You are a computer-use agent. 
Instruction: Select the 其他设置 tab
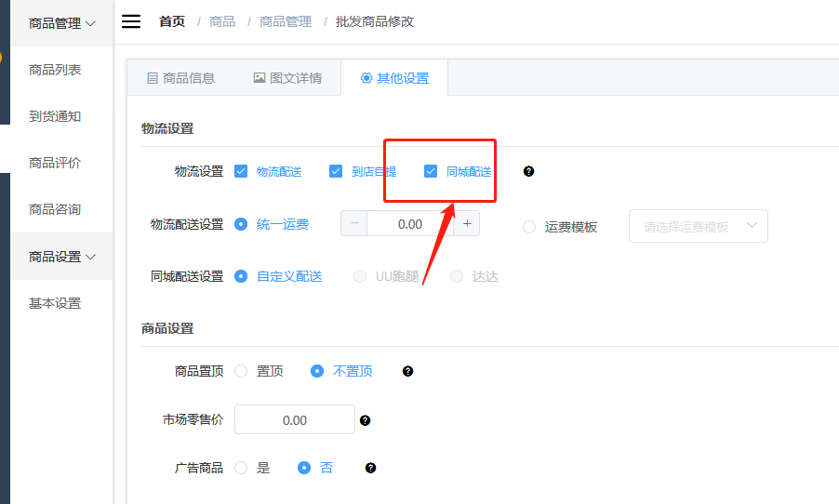pos(394,78)
